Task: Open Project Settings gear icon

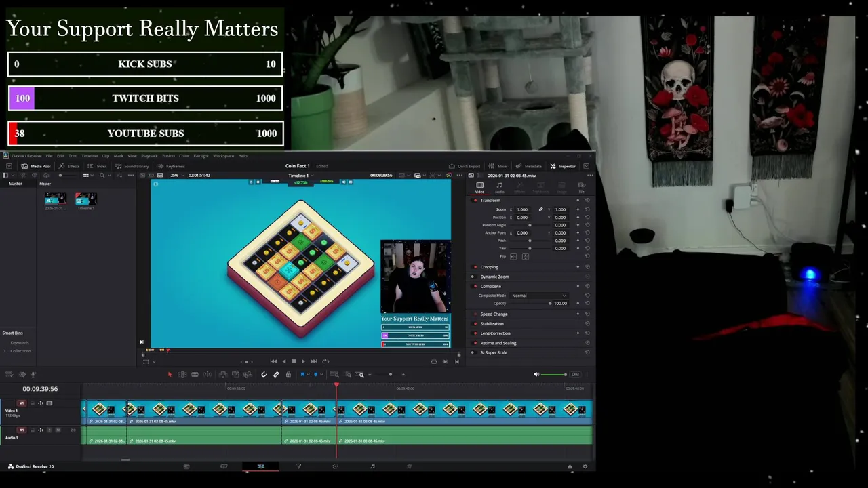Action: 585,466
